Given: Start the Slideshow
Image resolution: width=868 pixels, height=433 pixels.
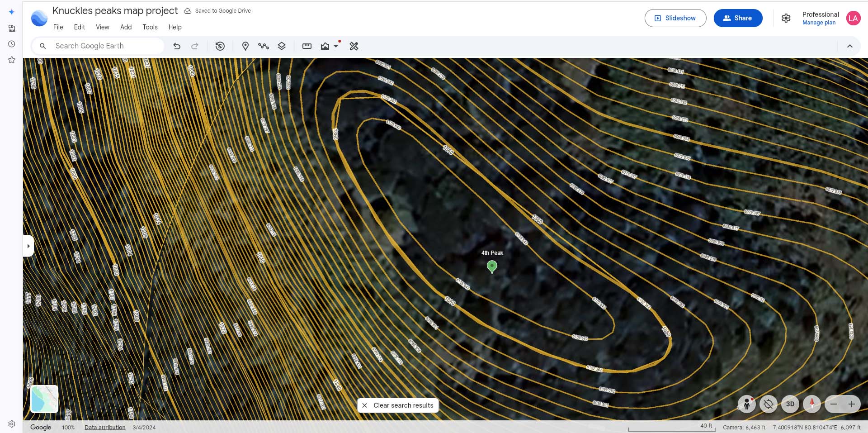Looking at the screenshot, I should click(675, 18).
